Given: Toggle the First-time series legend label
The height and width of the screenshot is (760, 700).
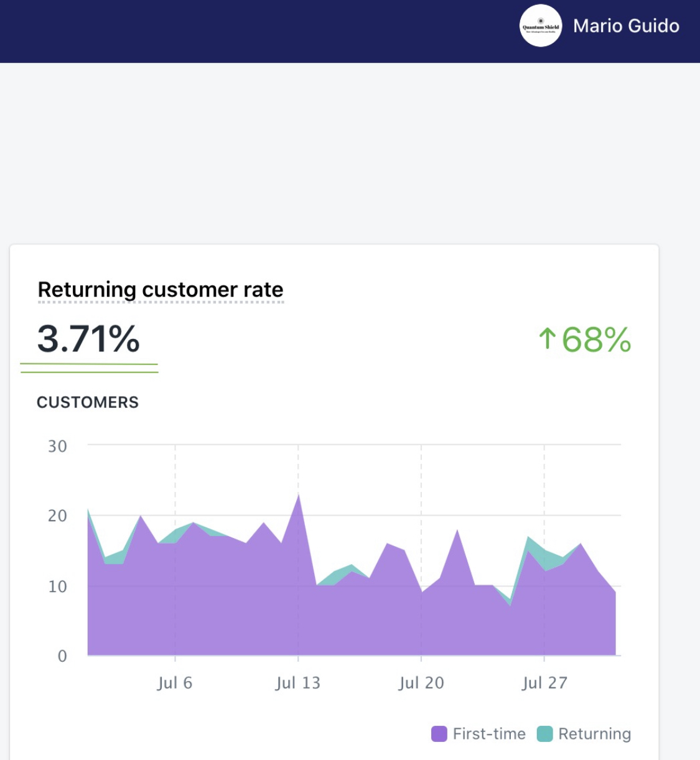Looking at the screenshot, I should pos(489,734).
